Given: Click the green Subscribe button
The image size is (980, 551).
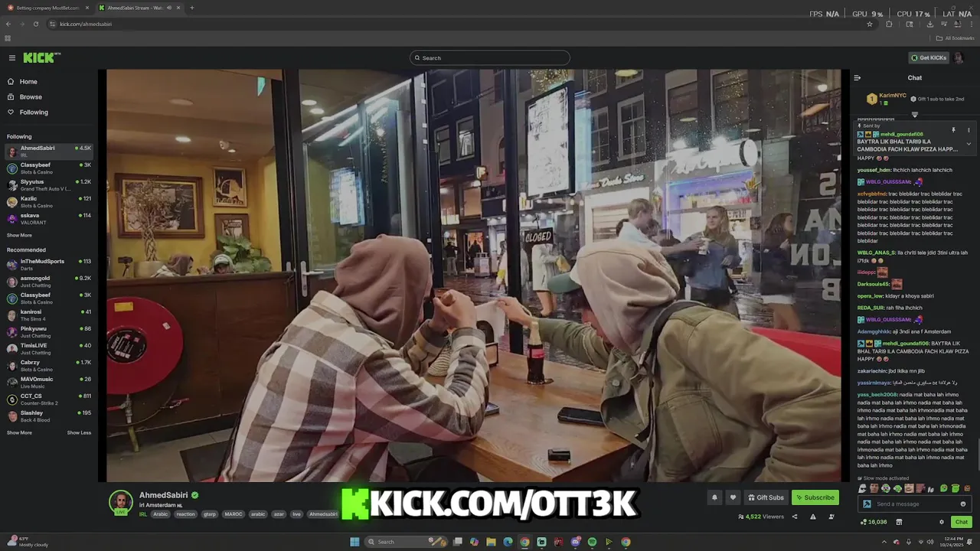Looking at the screenshot, I should pyautogui.click(x=815, y=497).
